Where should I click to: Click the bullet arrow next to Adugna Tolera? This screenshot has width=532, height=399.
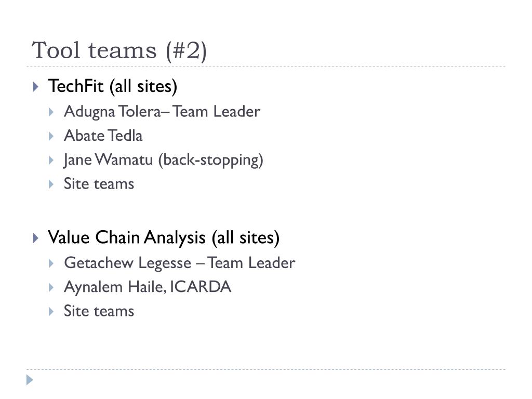pyautogui.click(x=51, y=112)
